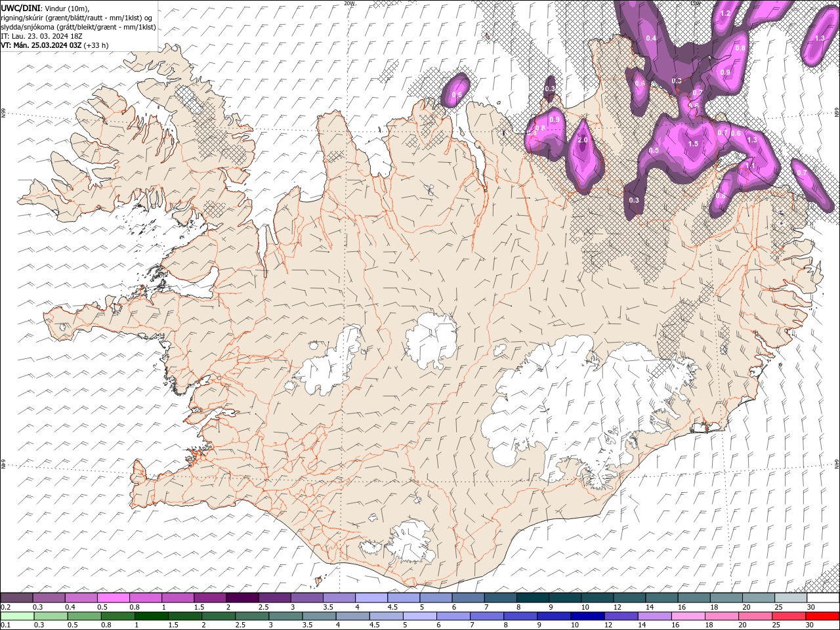Click the "0.4" precipitation value on the map
The width and height of the screenshot is (840, 630).
[x=651, y=38]
